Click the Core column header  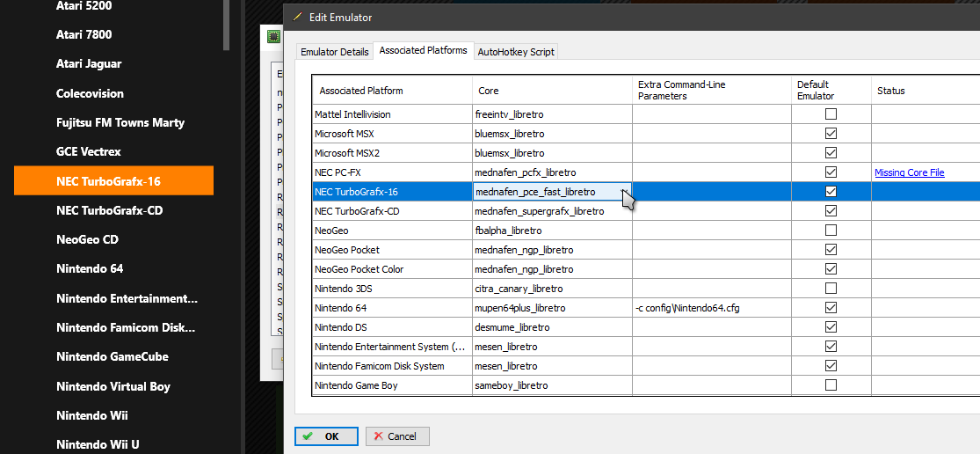[x=553, y=91]
